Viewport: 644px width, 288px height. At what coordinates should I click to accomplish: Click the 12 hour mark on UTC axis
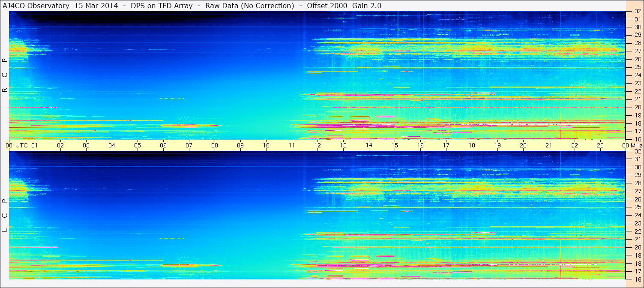point(318,145)
